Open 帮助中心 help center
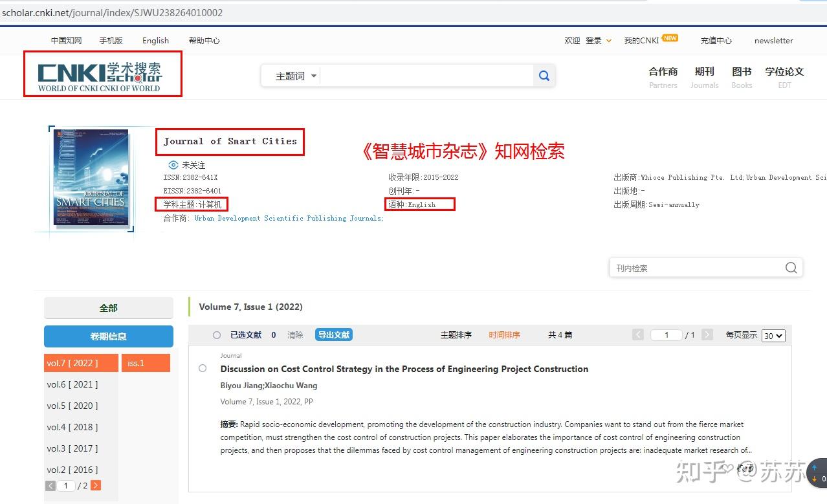The image size is (827, 504). pos(204,40)
